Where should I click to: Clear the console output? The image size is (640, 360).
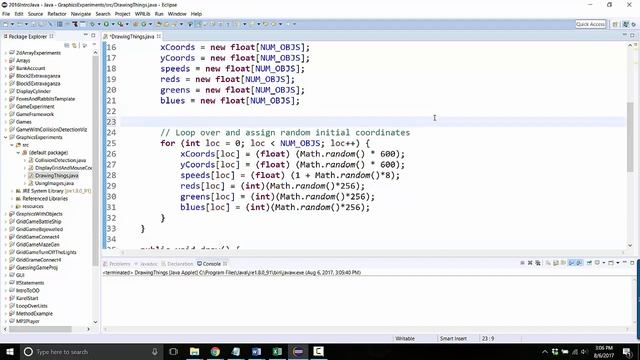pos(548,263)
